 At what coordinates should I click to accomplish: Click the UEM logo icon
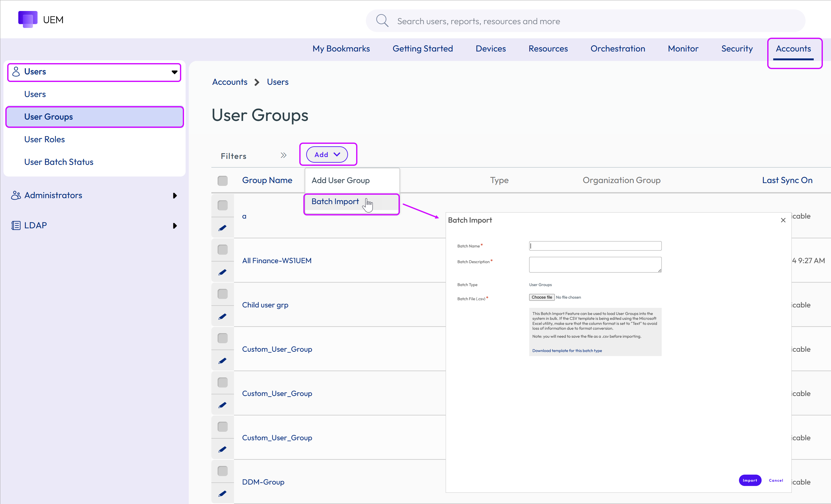tap(28, 19)
